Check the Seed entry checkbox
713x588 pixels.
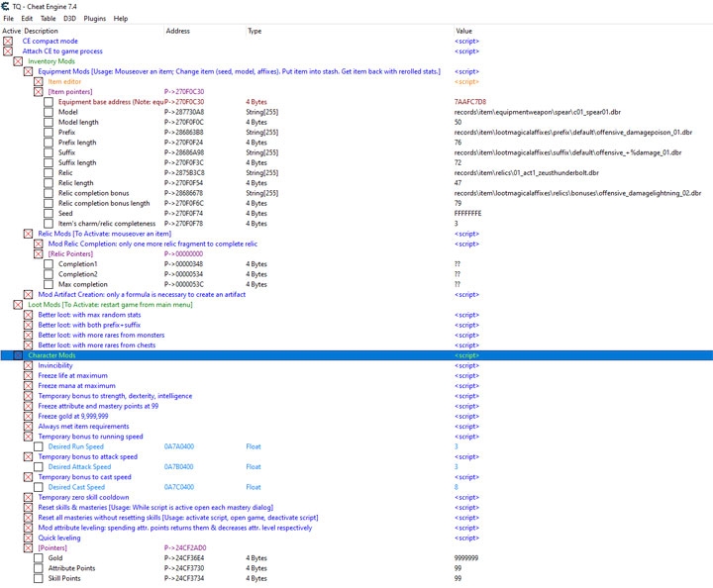[x=49, y=214]
